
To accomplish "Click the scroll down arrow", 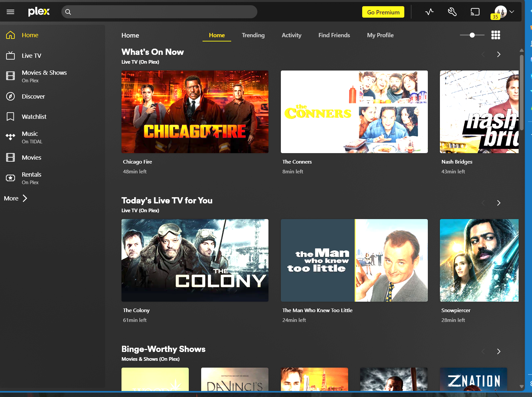I will tap(522, 387).
